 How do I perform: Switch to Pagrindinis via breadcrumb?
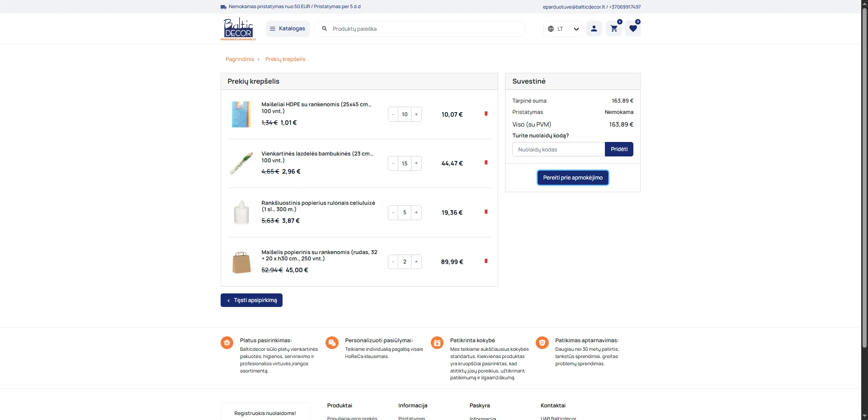pyautogui.click(x=240, y=59)
